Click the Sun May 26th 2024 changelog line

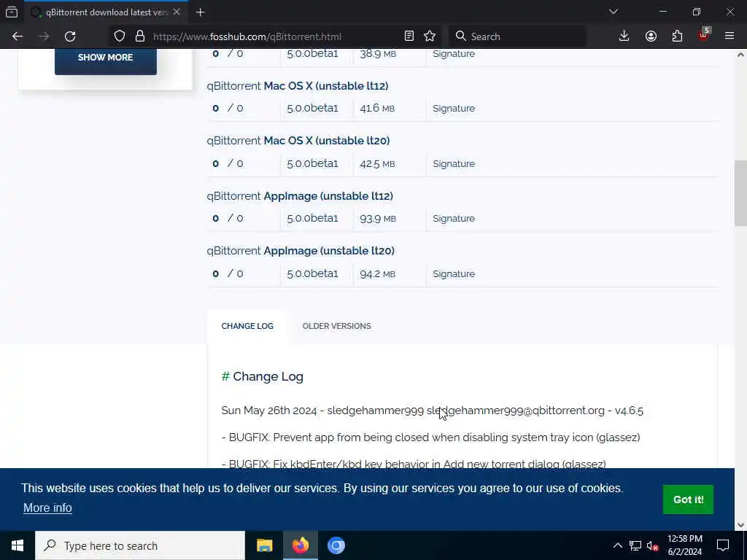[432, 411]
